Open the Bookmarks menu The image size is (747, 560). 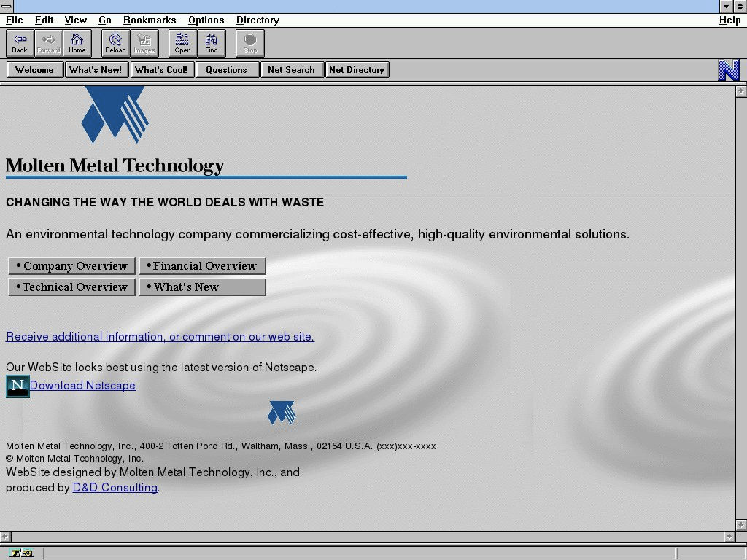tap(150, 20)
